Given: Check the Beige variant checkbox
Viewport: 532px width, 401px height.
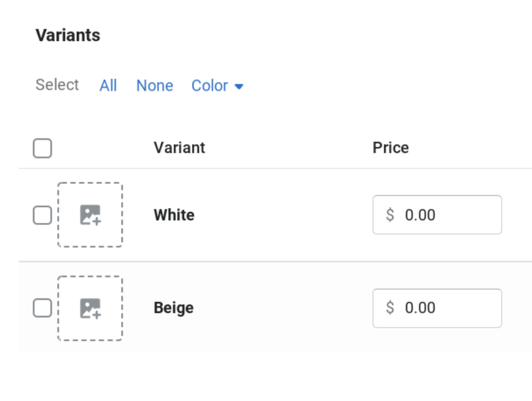Looking at the screenshot, I should [43, 308].
